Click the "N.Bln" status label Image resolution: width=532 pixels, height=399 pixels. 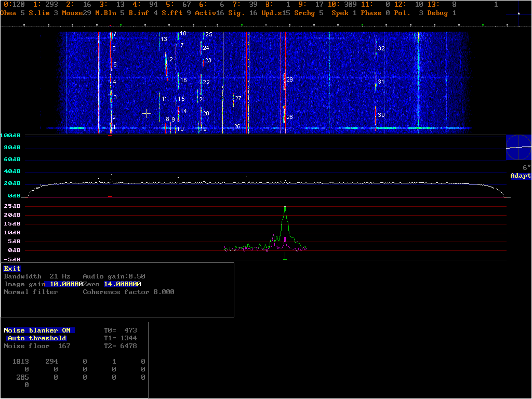(105, 13)
